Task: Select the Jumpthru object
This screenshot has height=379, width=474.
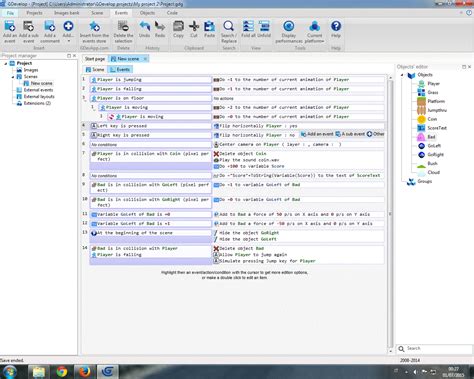Action: pos(437,110)
